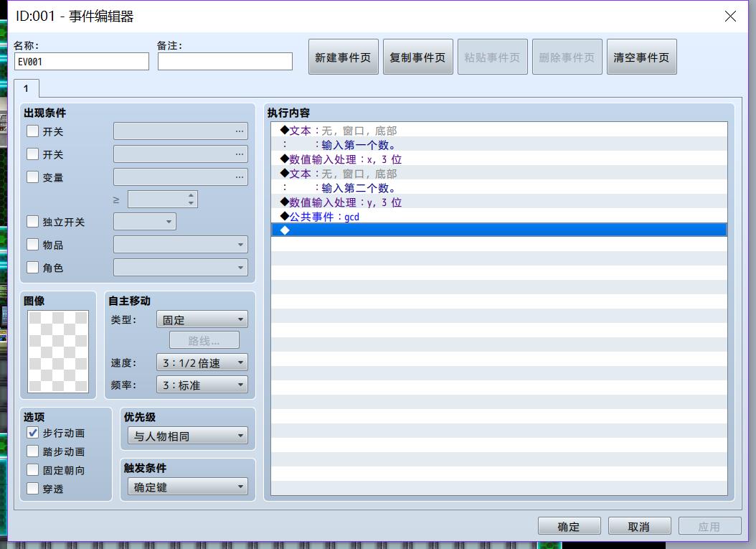Viewport: 756px width, 549px height.
Task: Click the empty 备注 note field
Action: 225,62
